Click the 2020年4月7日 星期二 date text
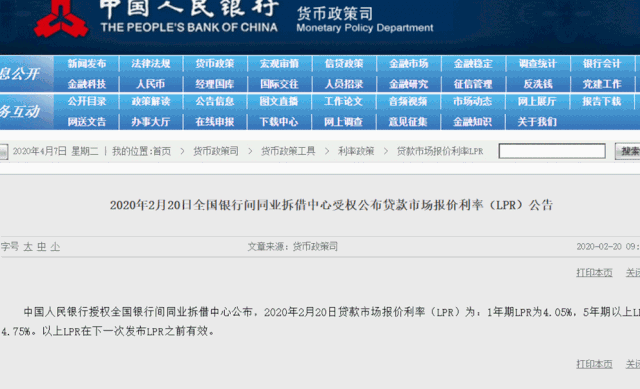Screen dimensions: 640x389 [x=56, y=151]
